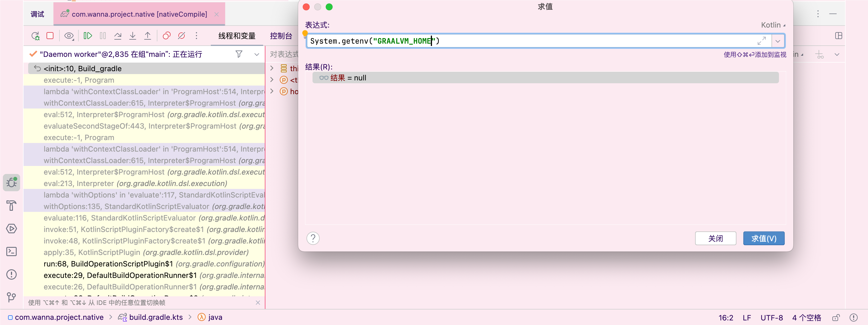Close the nativeCompile debug tab
Viewport: 868px width, 325px height.
(x=217, y=14)
